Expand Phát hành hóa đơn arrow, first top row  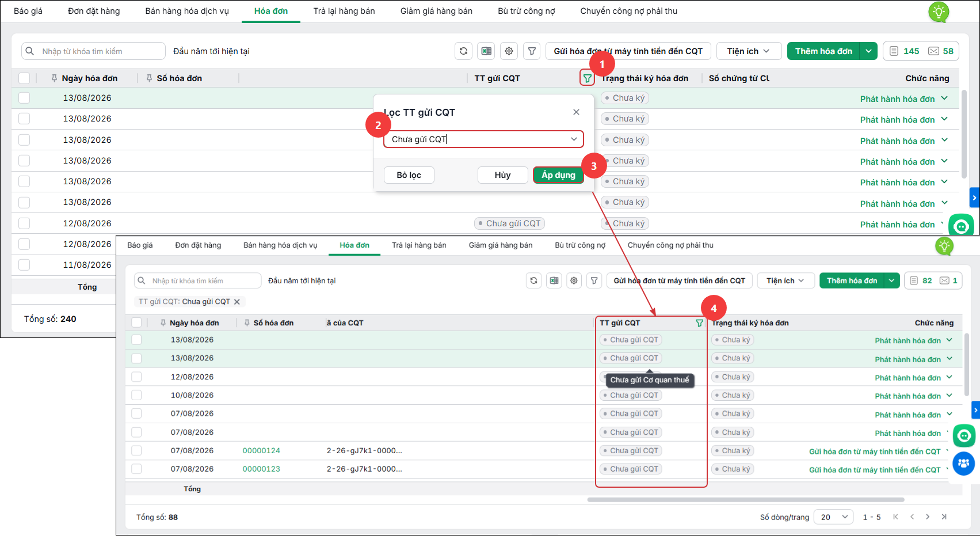point(944,98)
